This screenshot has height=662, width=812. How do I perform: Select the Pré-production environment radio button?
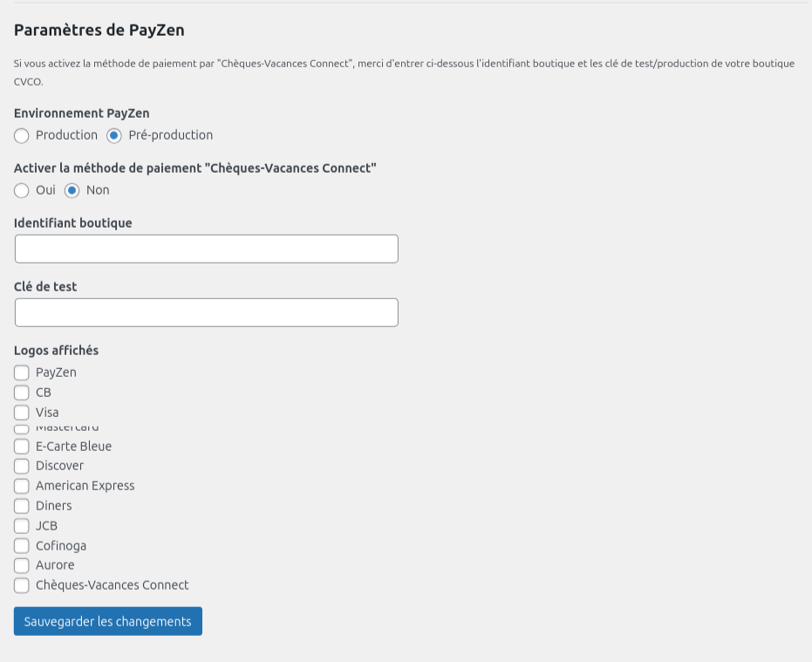pyautogui.click(x=113, y=136)
